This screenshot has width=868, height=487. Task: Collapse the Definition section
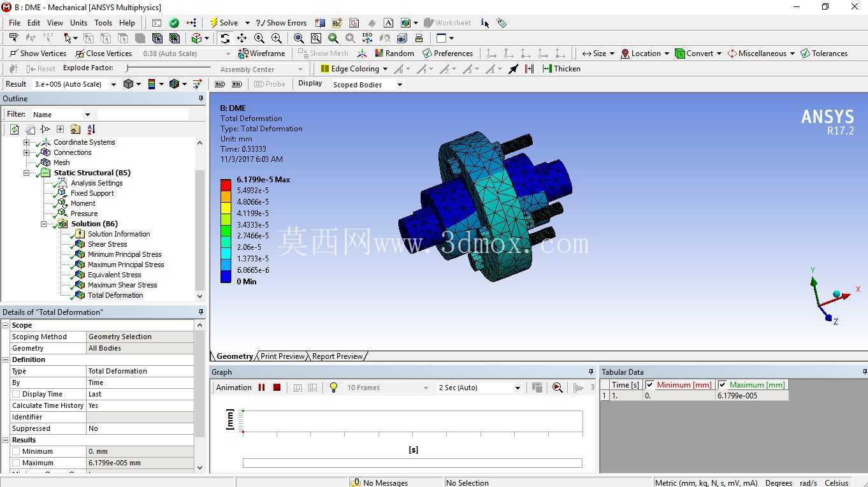pos(6,360)
